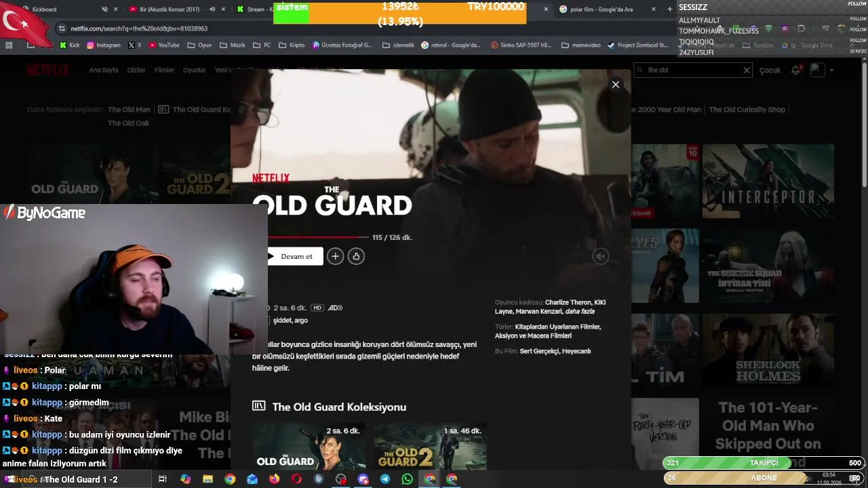Image resolution: width=868 pixels, height=488 pixels.
Task: Select 'The 2000 Year Old Man' suggestion
Action: (x=667, y=109)
